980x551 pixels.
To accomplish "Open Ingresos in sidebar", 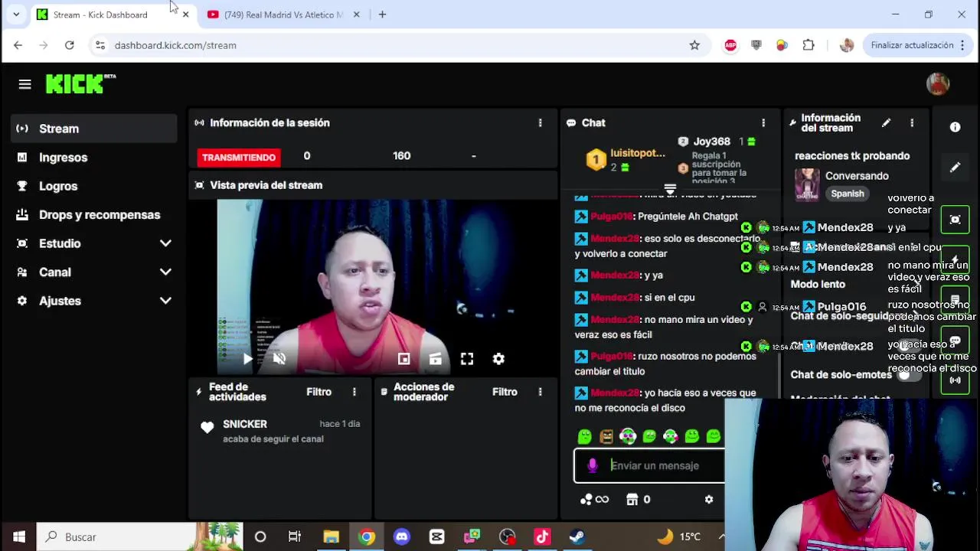I will (93, 158).
